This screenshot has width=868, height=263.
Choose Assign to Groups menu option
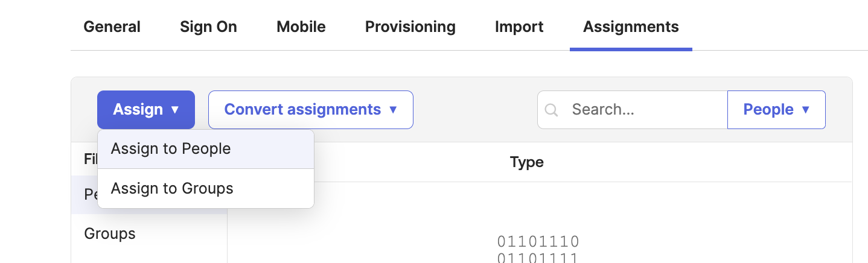click(x=172, y=189)
